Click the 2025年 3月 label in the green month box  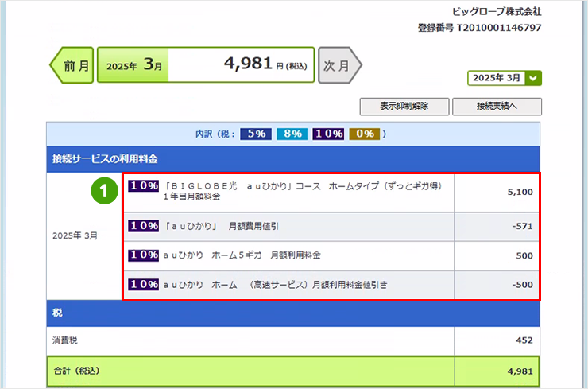(x=133, y=65)
